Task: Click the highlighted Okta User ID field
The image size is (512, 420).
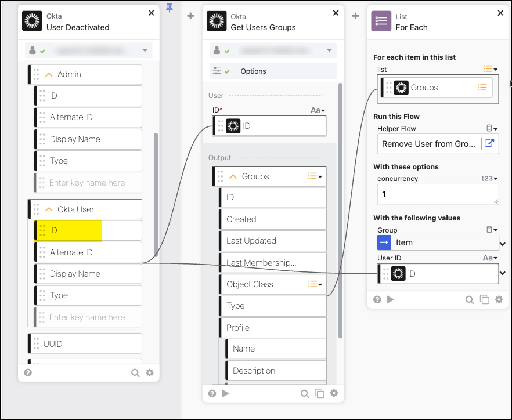Action: 88,230
